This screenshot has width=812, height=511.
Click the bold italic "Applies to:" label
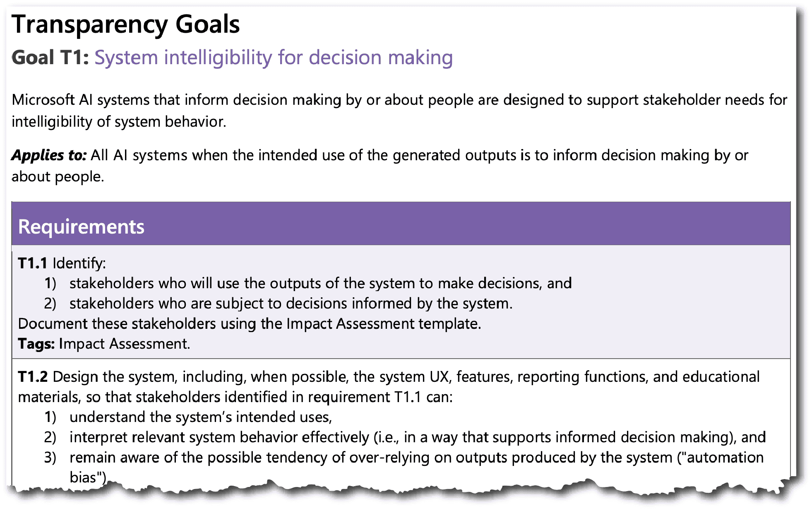(49, 155)
